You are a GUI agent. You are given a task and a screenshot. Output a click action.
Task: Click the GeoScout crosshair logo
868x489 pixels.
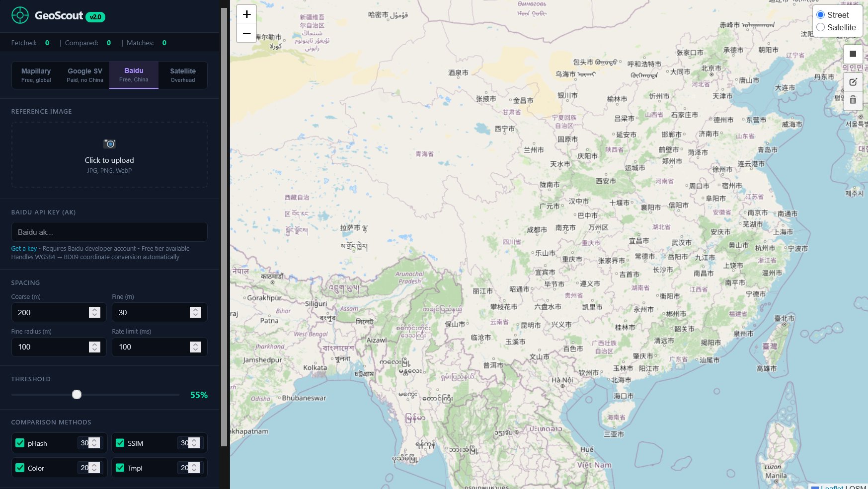pos(20,15)
